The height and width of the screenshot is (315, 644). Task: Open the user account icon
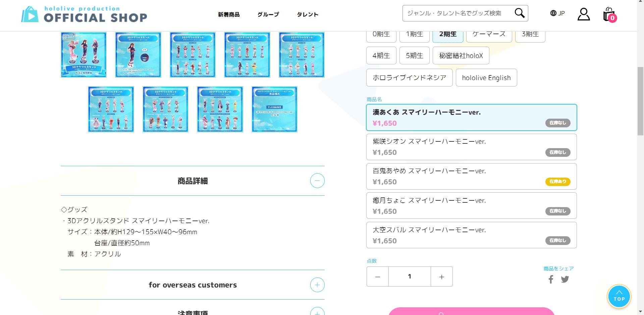coord(584,14)
